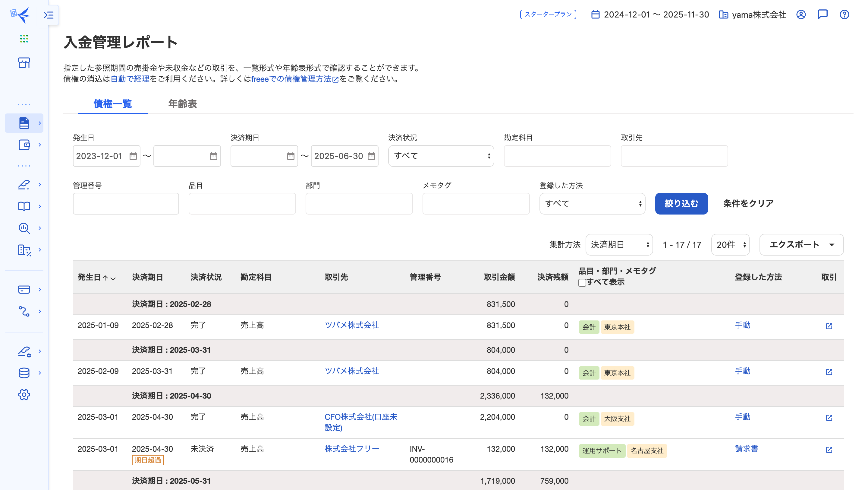Toggle the すべて表示 checkbox
Screen dimensions: 868x490
(x=582, y=282)
